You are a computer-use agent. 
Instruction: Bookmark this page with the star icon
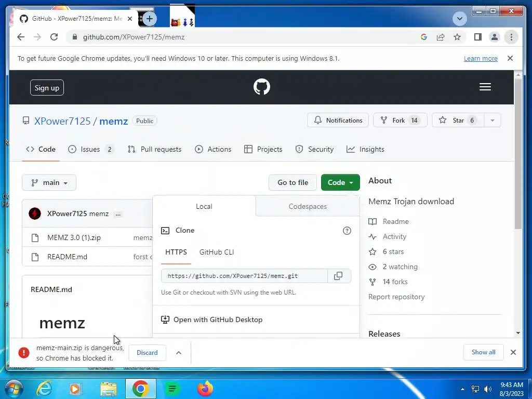pos(457,37)
